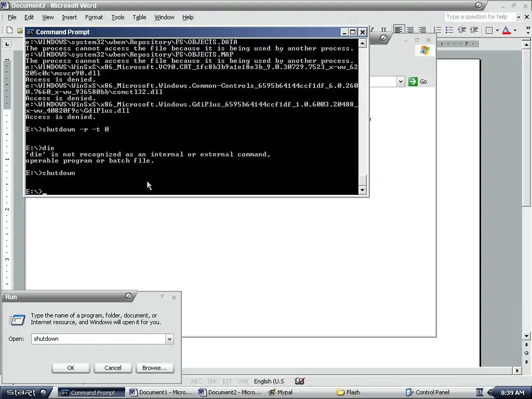Open the File menu
This screenshot has width=532, height=399.
tap(12, 17)
